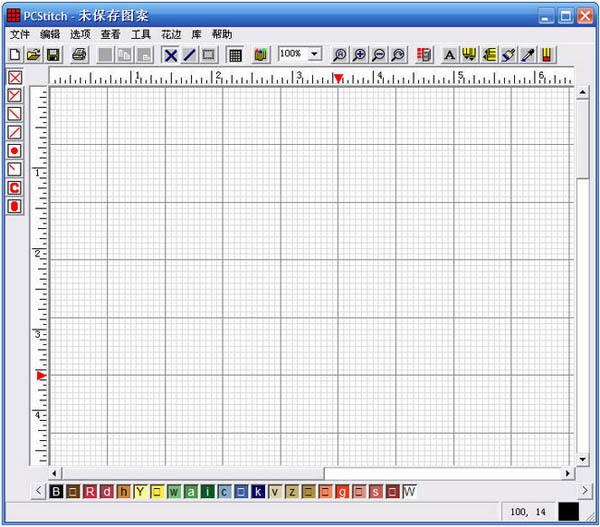Choose the second cross stitch variant

coord(15,95)
